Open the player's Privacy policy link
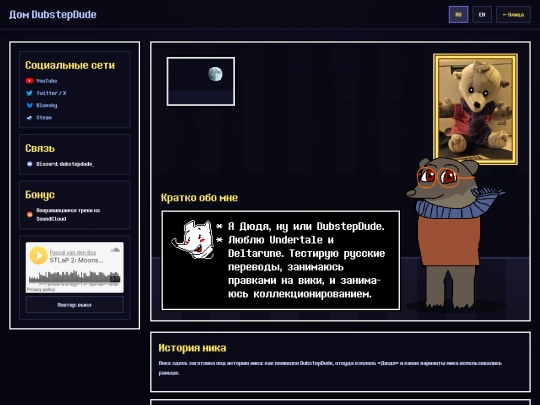This screenshot has height=405, width=540. pos(41,290)
